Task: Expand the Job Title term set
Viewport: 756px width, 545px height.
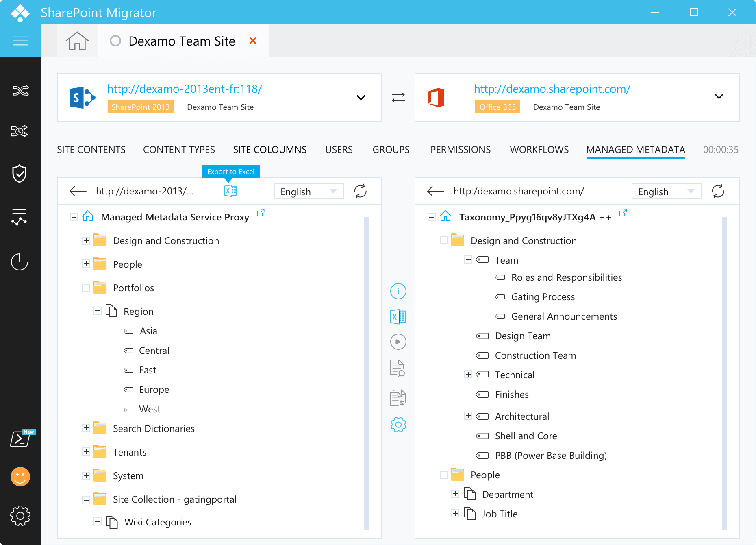Action: 455,513
